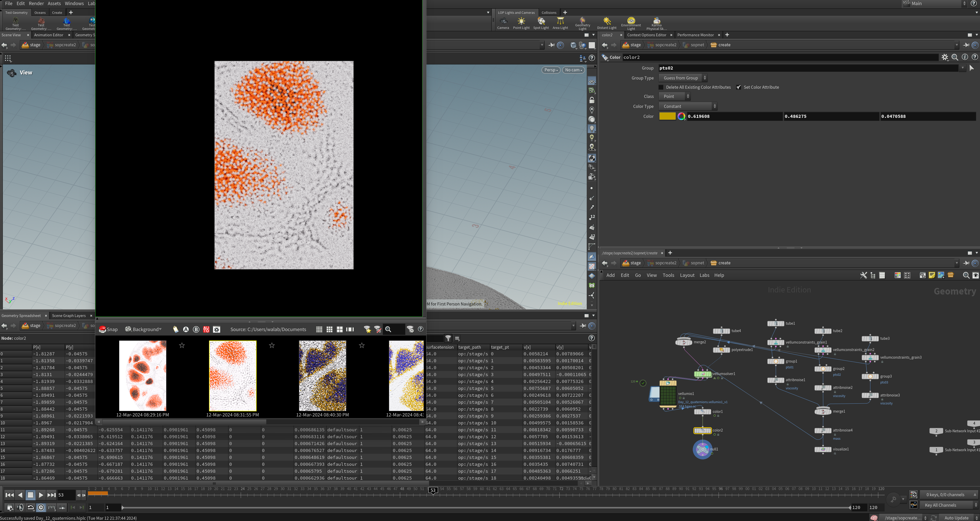Screen dimensions: 980x521
Task: Click the Group field containing pts02
Action: (x=809, y=68)
